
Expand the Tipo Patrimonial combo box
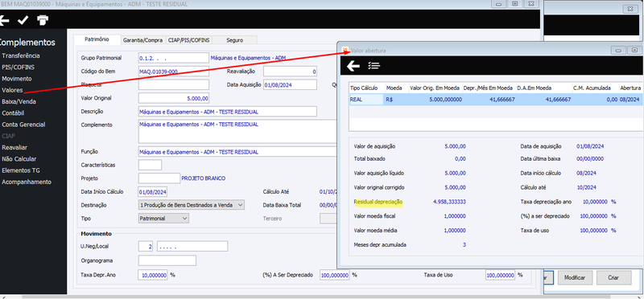click(x=163, y=218)
